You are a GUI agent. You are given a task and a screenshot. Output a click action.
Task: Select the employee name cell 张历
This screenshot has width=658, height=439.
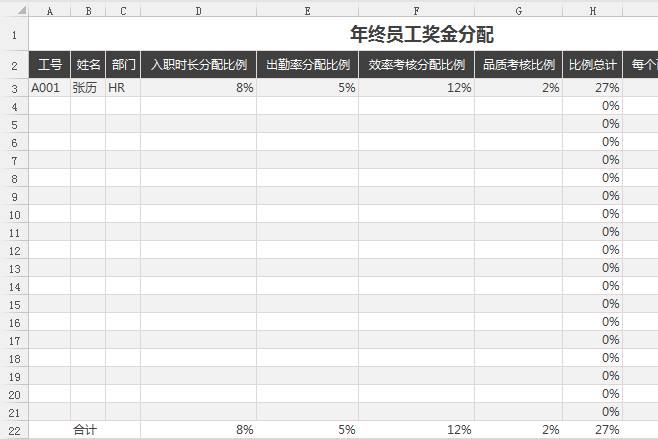point(88,88)
